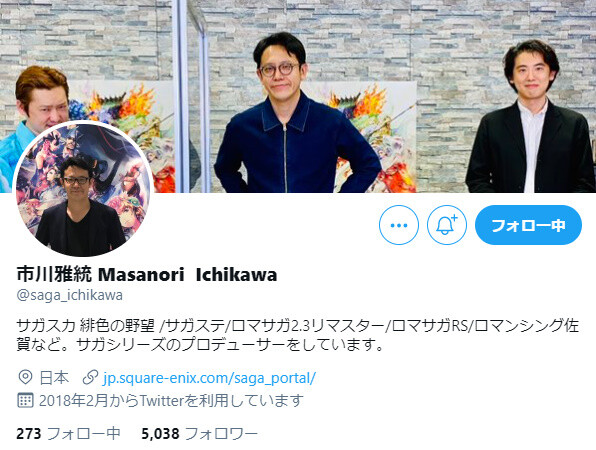Turn on notifications with the bell icon

click(447, 225)
